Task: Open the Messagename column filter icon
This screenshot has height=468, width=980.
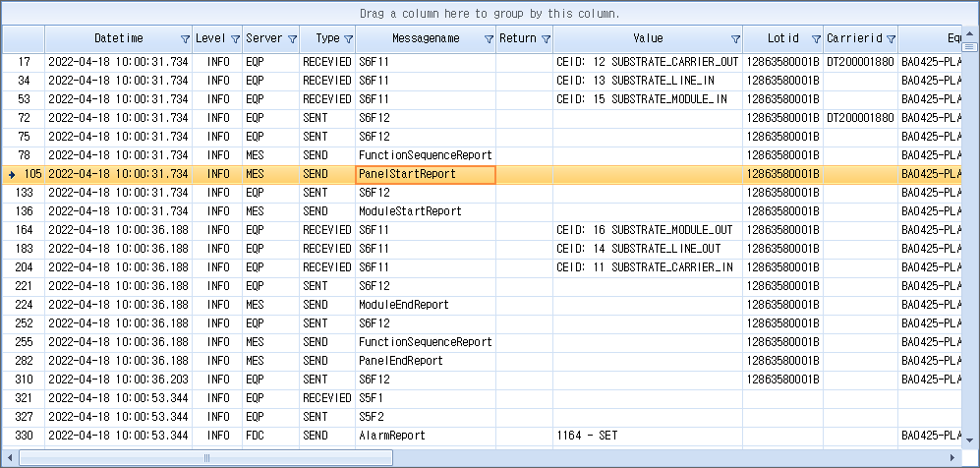Action: [x=489, y=39]
